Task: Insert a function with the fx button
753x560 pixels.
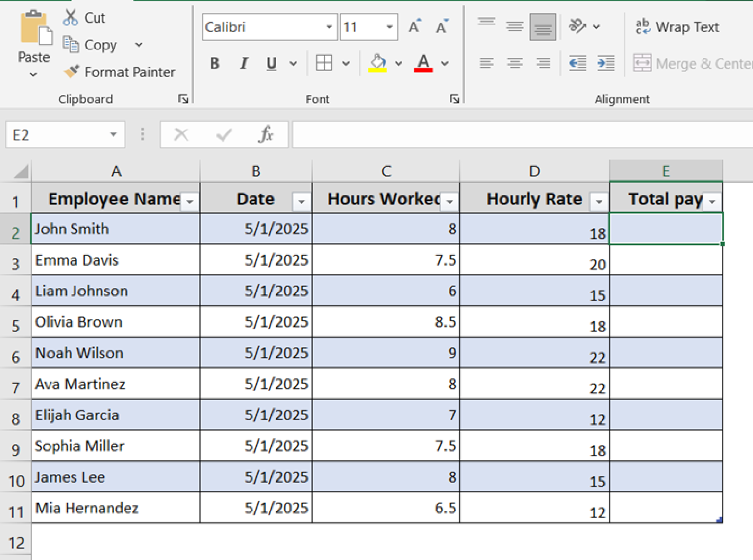Action: (x=265, y=134)
